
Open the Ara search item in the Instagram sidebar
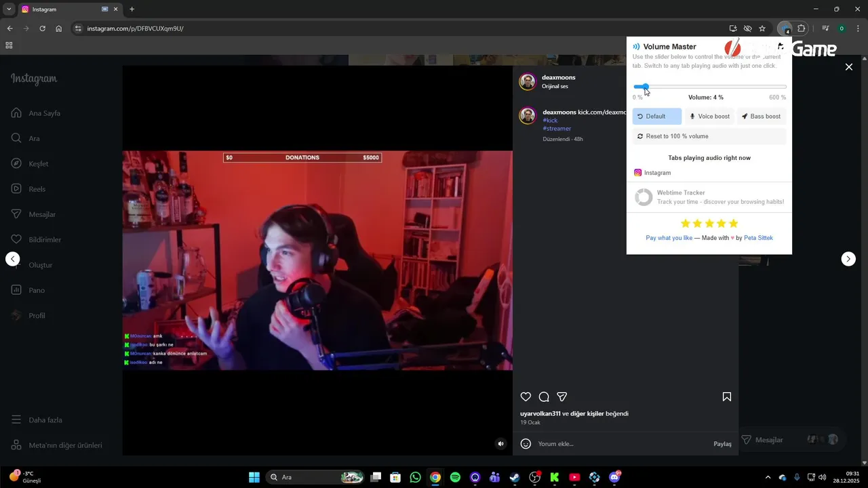(x=26, y=138)
